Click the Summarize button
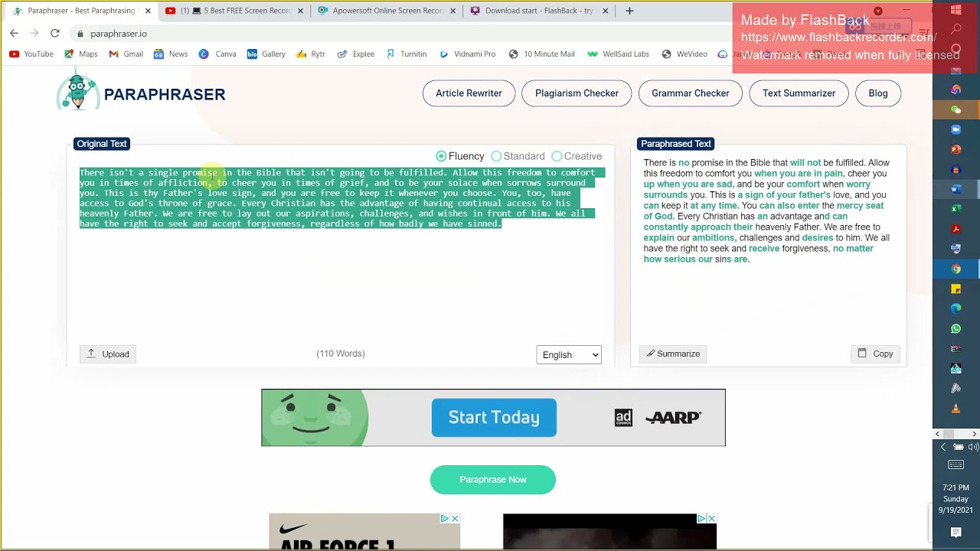The width and height of the screenshot is (980, 551). tap(673, 354)
